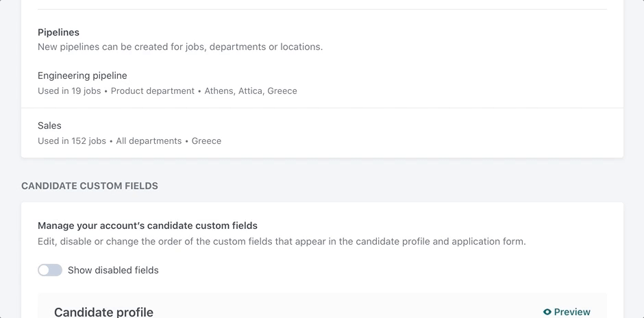Image resolution: width=644 pixels, height=318 pixels.
Task: Click the "Show disabled fields" label text
Action: [x=113, y=270]
